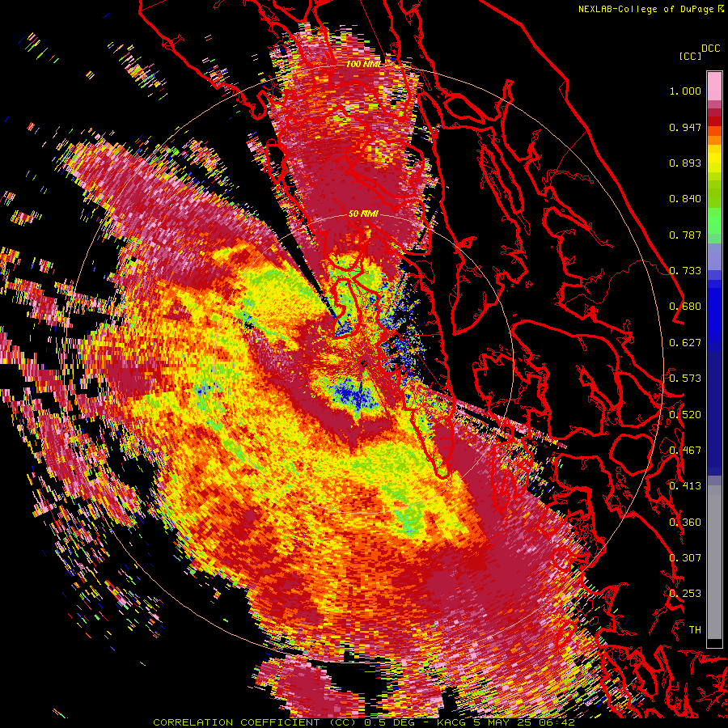Select the 0.733 legend value

point(685,271)
